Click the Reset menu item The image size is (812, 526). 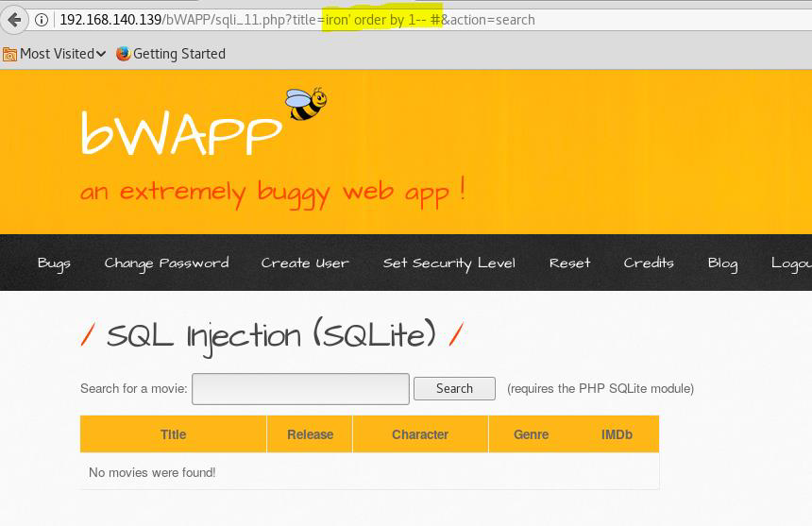[x=569, y=263]
